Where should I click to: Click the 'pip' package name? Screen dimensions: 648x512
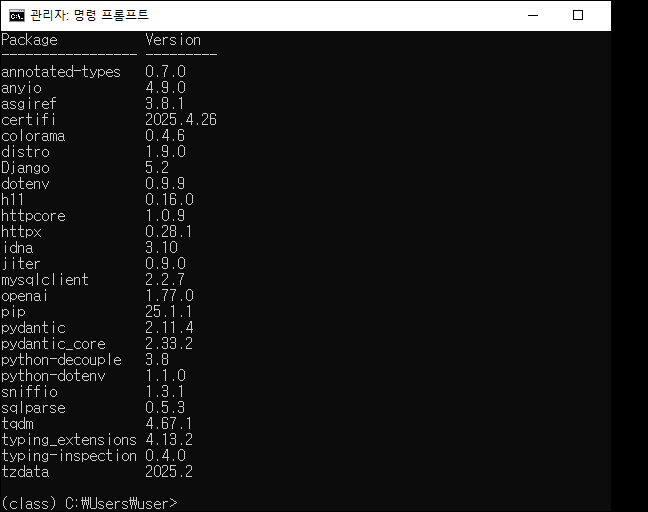(13, 312)
